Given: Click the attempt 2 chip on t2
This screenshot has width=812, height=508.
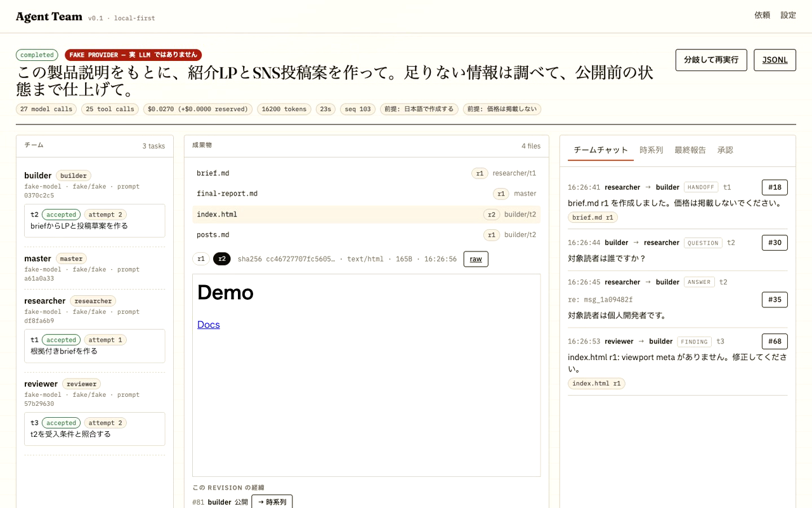Looking at the screenshot, I should 105,215.
